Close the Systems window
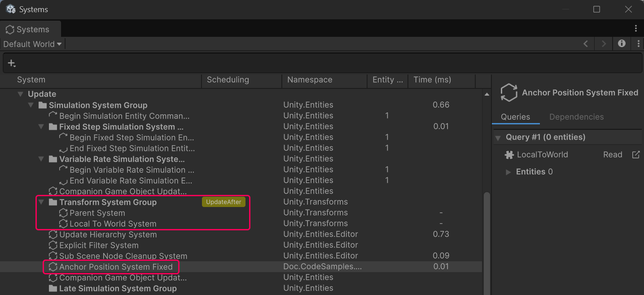Screen dimensions: 644x295 pos(628,9)
